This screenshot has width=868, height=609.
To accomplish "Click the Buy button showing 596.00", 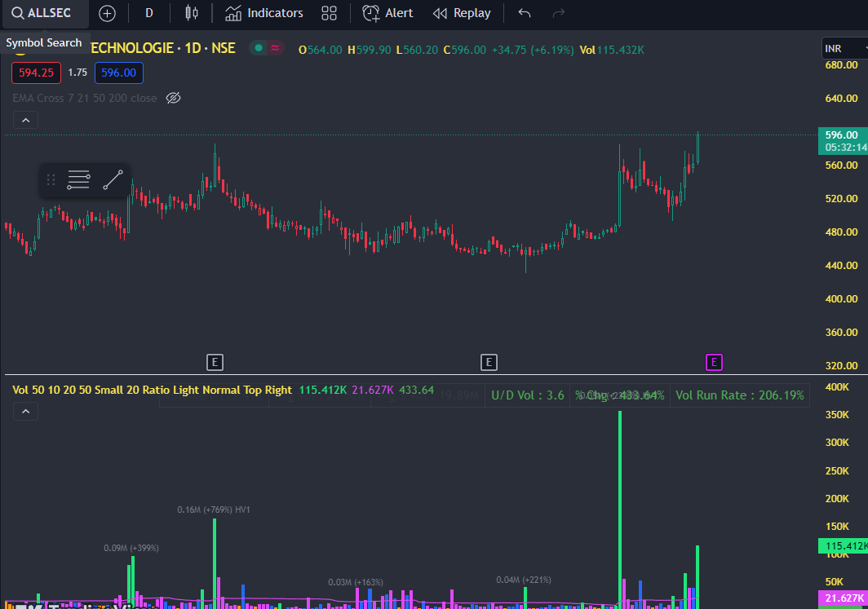I will click(x=118, y=73).
